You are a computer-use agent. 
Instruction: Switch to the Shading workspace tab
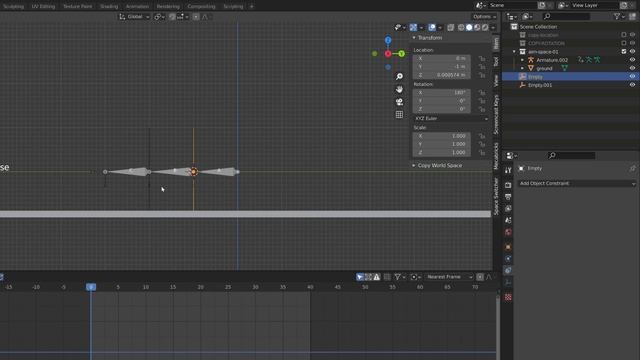click(109, 7)
